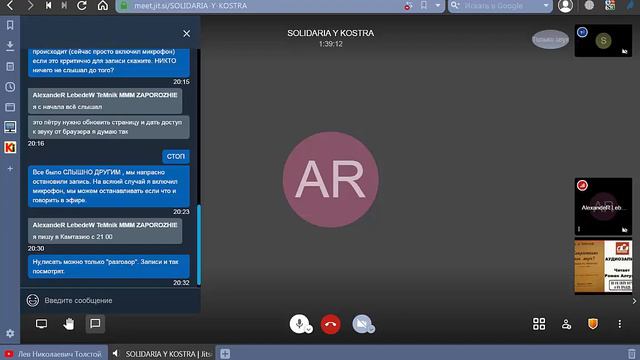Open the Notes panel in sidebar

(10, 66)
